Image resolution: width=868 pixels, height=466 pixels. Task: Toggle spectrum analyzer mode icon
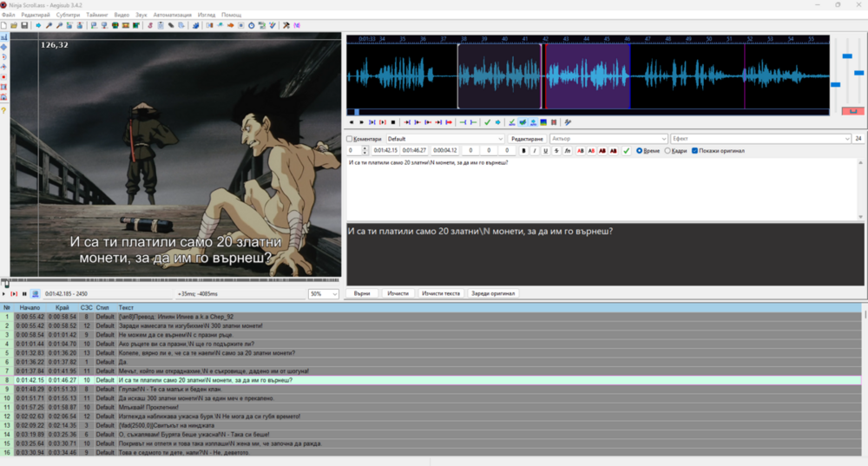[x=543, y=122]
